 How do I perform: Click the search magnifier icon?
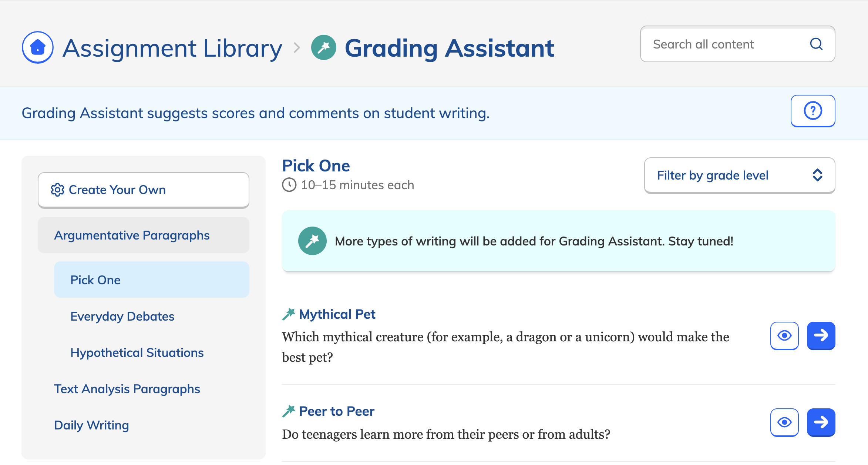816,44
